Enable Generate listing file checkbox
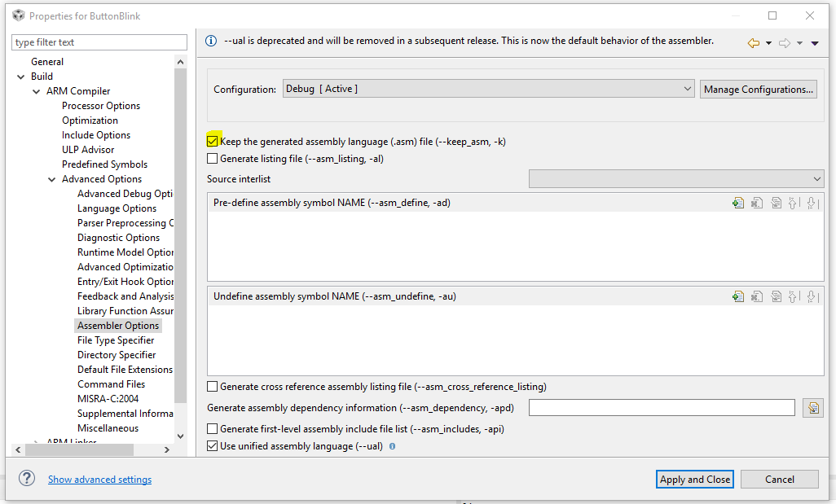The height and width of the screenshot is (504, 836). coord(212,159)
